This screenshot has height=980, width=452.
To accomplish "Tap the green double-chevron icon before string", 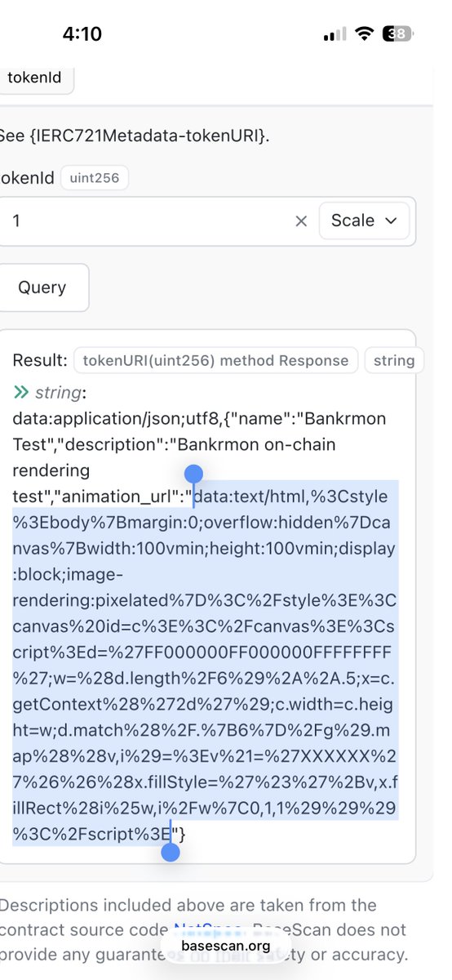I will click(21, 393).
